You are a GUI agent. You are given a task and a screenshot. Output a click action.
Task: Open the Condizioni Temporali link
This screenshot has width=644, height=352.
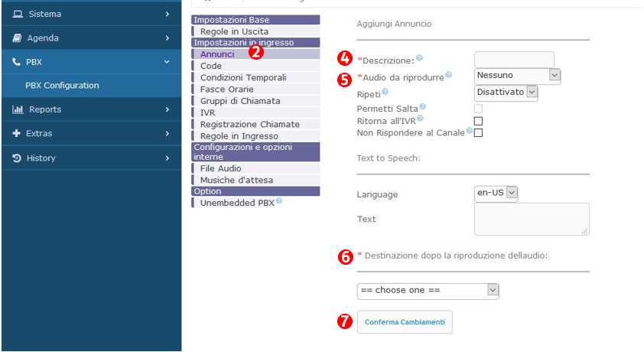(243, 77)
